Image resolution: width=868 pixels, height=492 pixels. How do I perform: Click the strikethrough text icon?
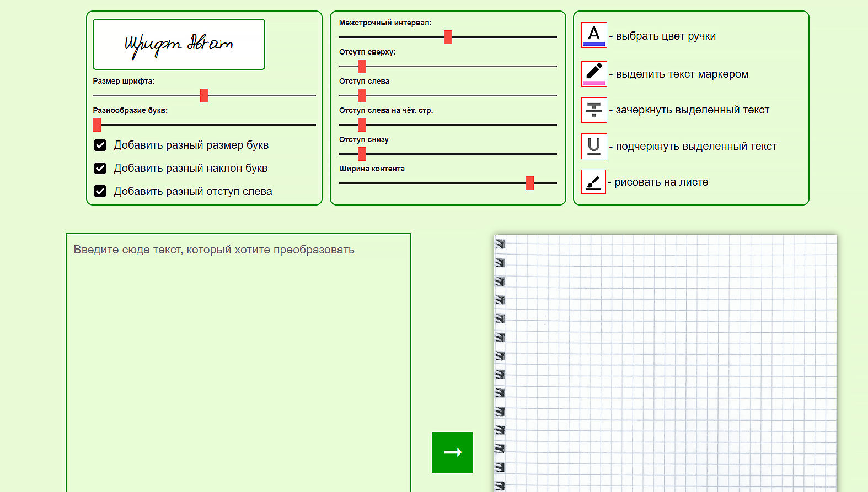(x=594, y=110)
